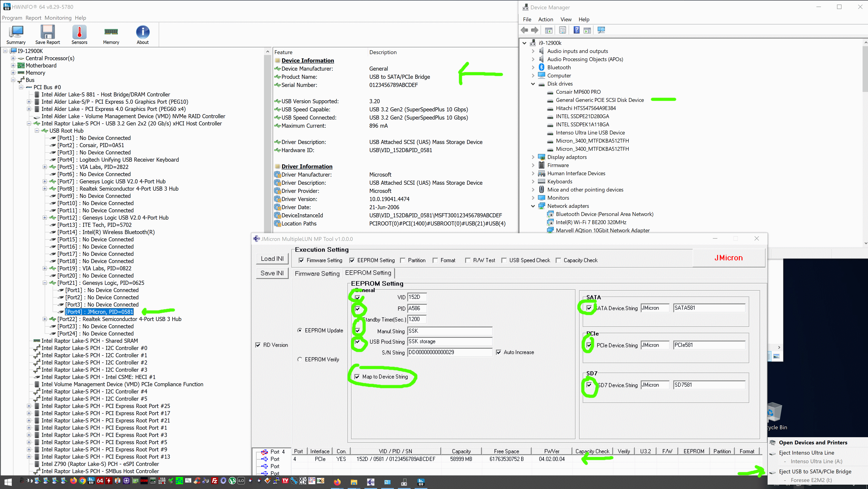The image size is (868, 489).
Task: Click Firefox icon in taskbar quick launch
Action: click(73, 481)
